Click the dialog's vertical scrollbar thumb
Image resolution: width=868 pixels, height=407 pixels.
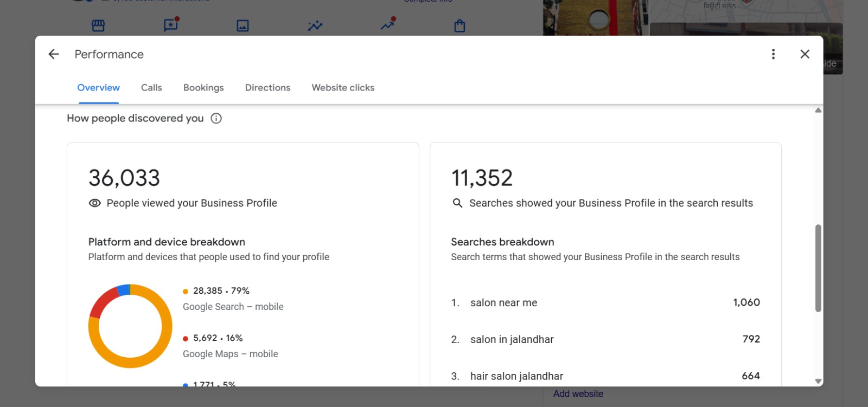point(818,268)
